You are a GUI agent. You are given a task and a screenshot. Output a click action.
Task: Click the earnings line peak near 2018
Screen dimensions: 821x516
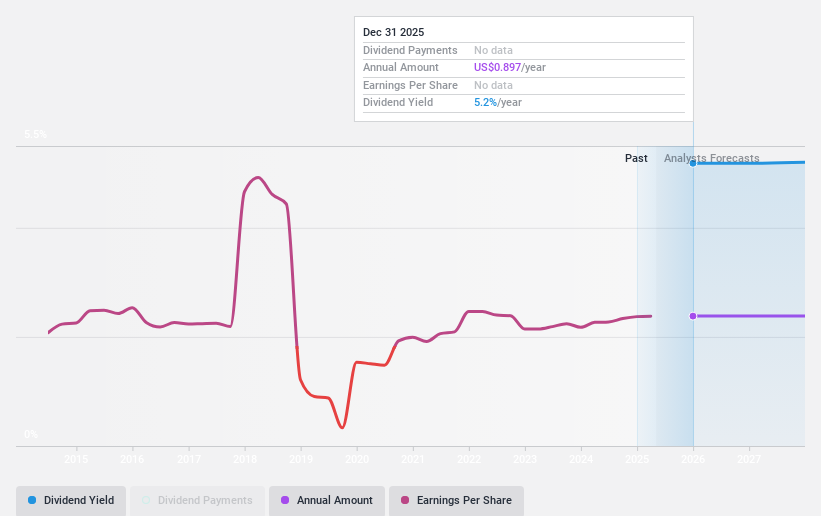coord(258,178)
